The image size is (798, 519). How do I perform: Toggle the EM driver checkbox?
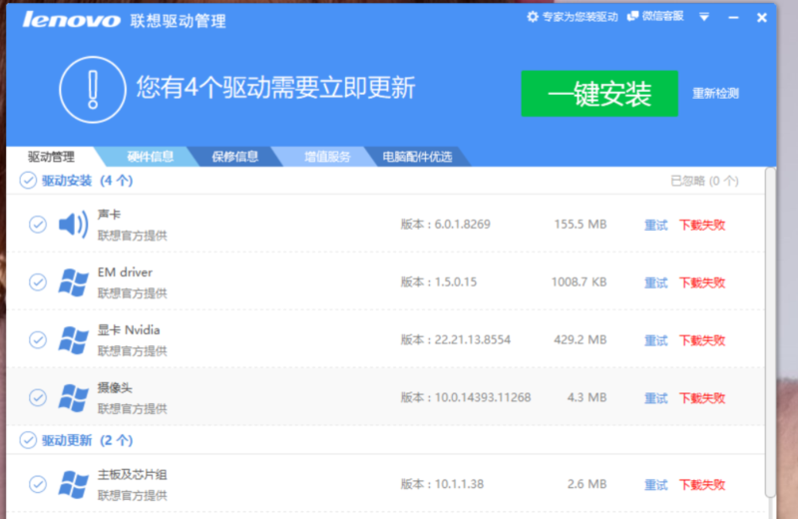click(38, 282)
